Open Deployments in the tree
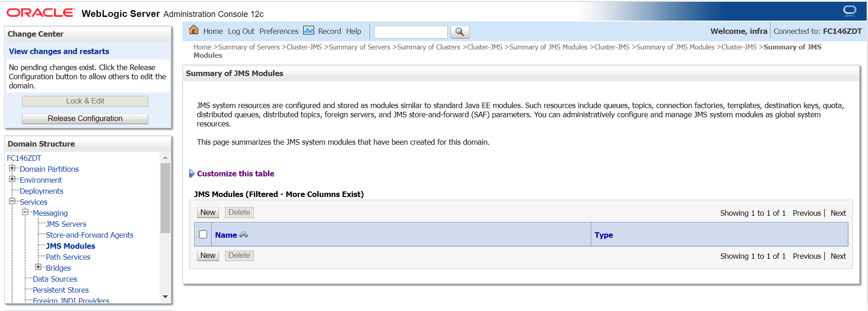 coord(41,191)
